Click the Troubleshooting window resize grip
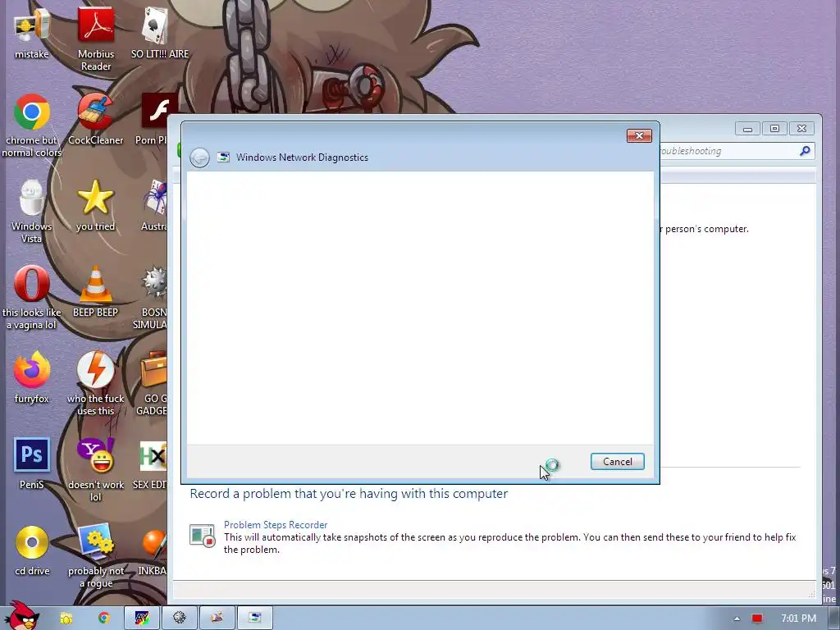The image size is (840, 630). pos(812,594)
